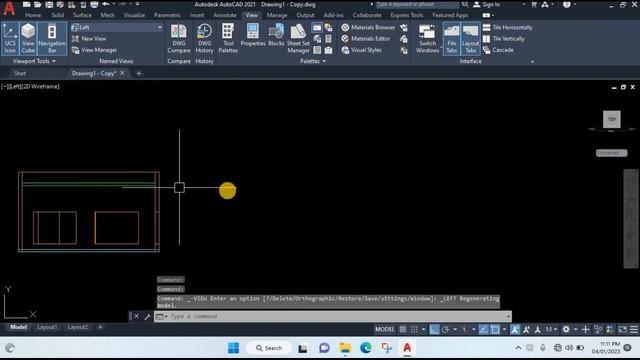Click the ViewCube TOP face in drawing area
640x360 pixels.
pos(611,119)
